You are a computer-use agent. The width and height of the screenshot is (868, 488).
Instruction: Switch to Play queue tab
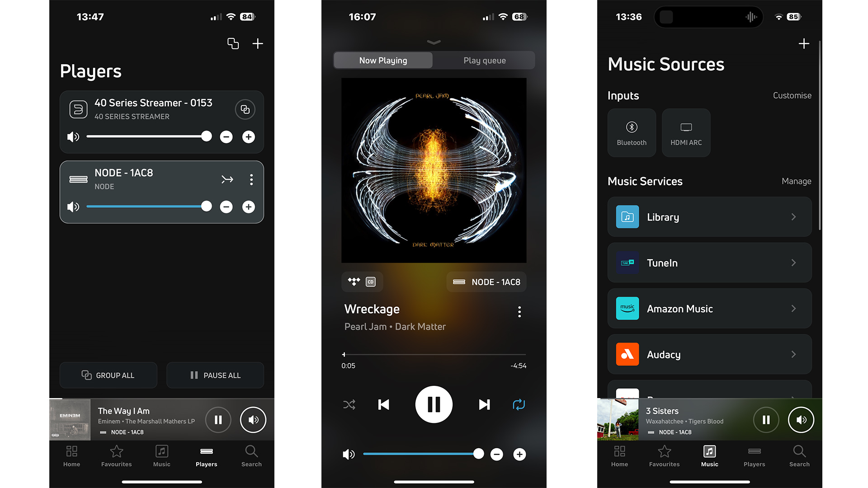tap(484, 60)
